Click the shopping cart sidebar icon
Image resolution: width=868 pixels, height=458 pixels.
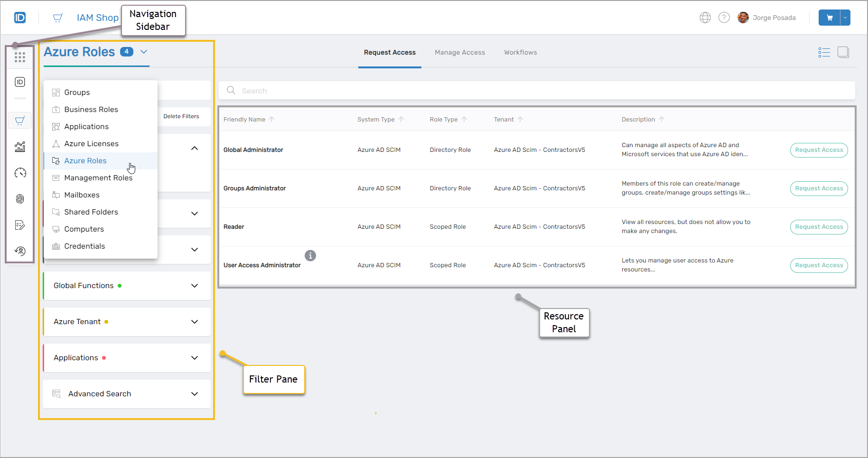(x=19, y=121)
